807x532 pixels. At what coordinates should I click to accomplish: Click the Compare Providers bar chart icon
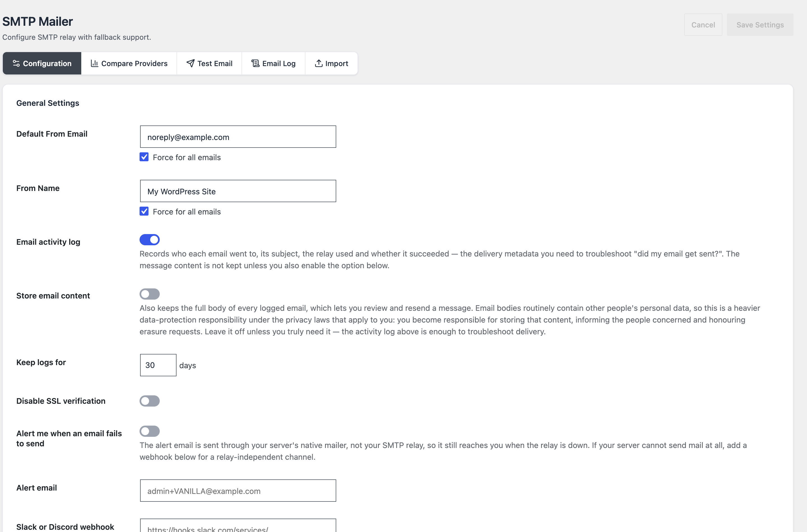94,63
